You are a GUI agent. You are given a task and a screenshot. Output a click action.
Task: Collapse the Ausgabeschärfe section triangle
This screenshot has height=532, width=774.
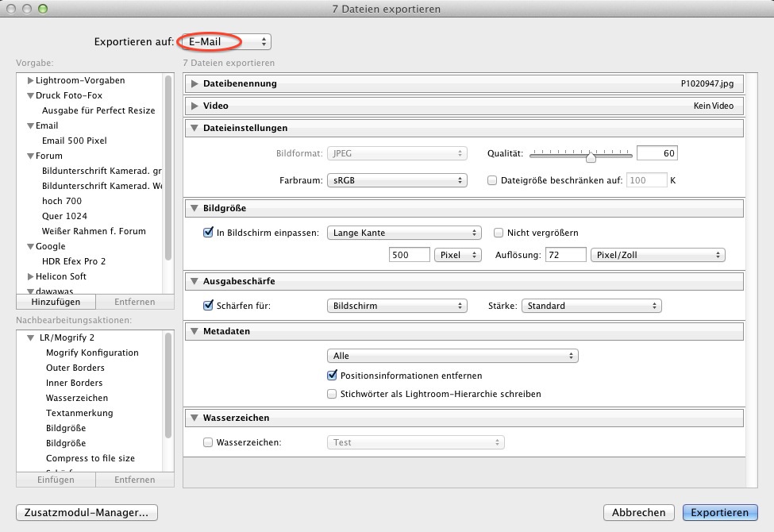coord(194,281)
